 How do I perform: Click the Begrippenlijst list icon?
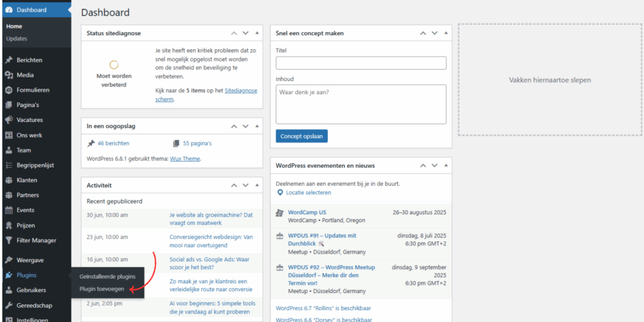click(9, 165)
